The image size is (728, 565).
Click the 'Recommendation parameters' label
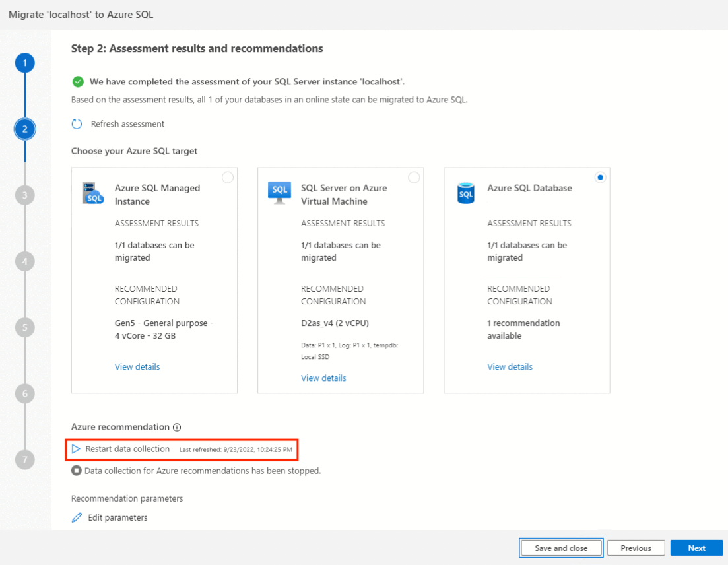[x=127, y=498]
